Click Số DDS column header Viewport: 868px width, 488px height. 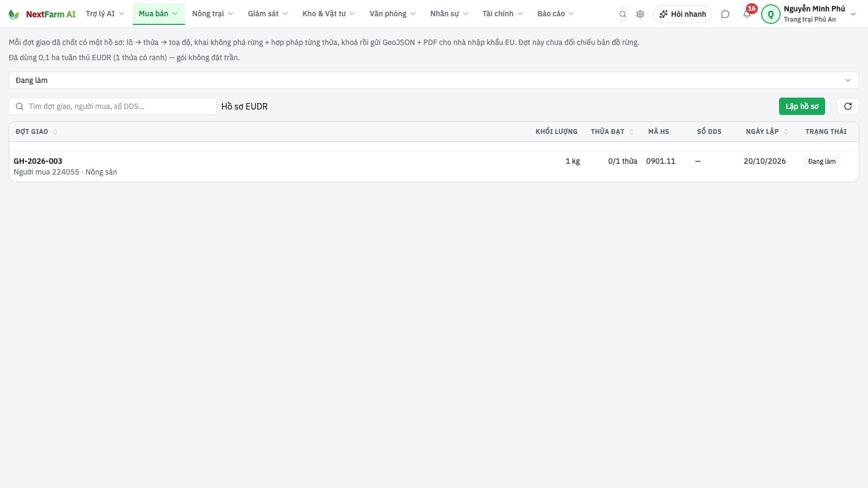pyautogui.click(x=709, y=132)
